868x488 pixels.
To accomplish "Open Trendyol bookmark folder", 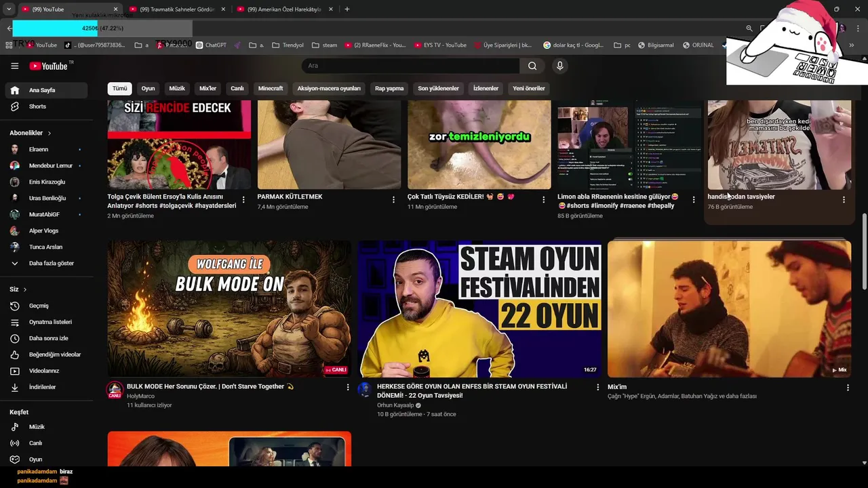I will (288, 45).
